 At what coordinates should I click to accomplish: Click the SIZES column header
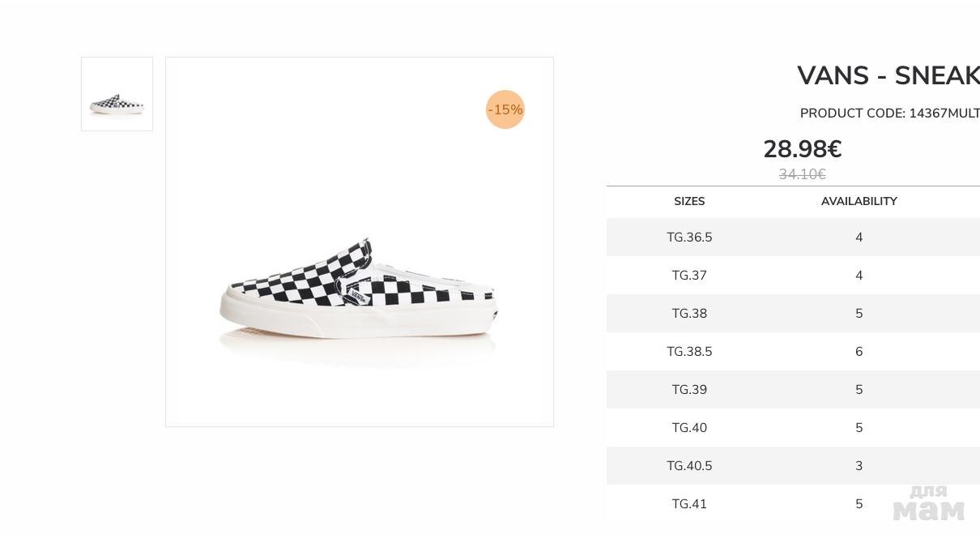tap(689, 201)
